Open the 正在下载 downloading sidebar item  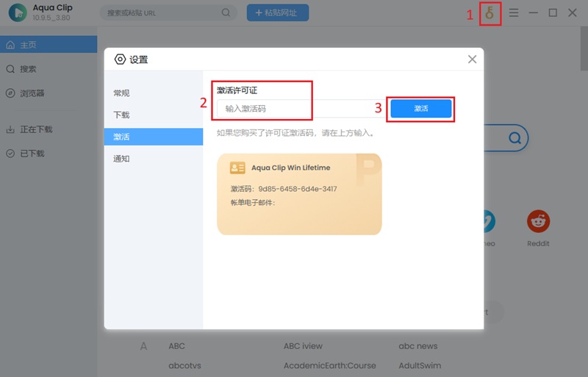coord(49,129)
